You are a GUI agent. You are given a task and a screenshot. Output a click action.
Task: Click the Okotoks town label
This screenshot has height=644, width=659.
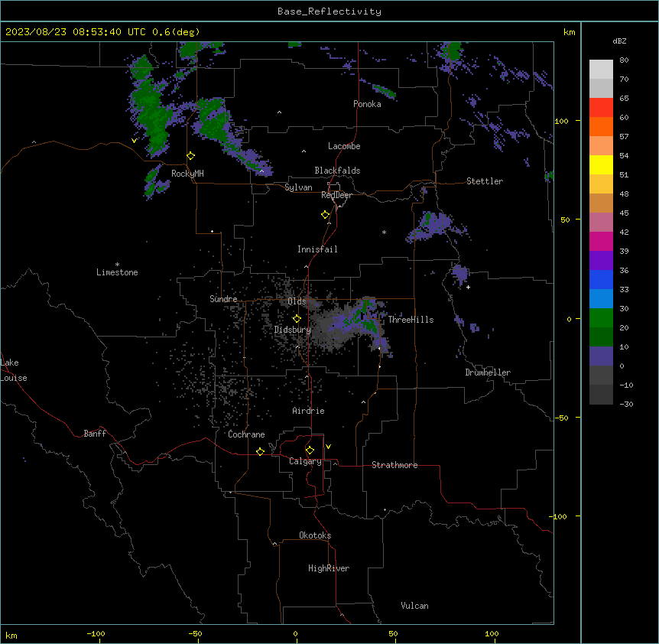pos(315,535)
